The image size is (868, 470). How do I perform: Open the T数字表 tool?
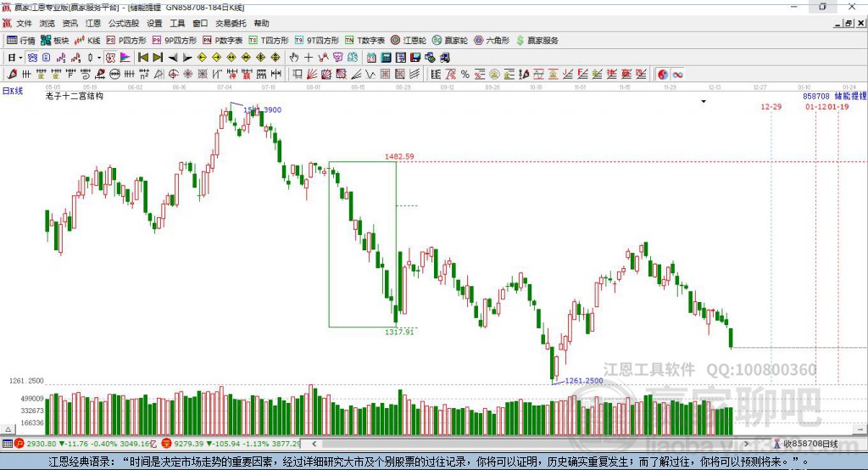(364, 41)
